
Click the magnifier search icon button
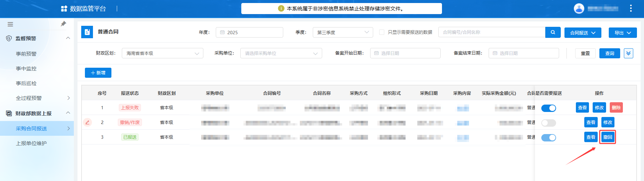[x=553, y=33]
